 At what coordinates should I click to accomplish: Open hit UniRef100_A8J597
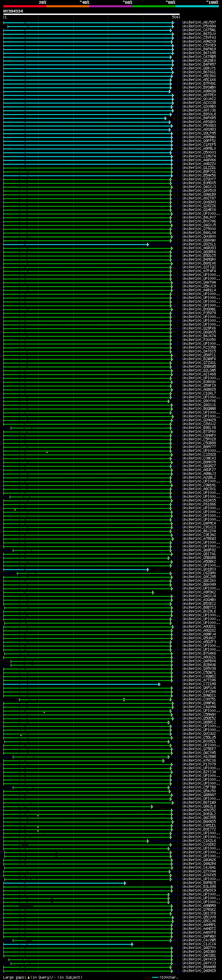199,23
